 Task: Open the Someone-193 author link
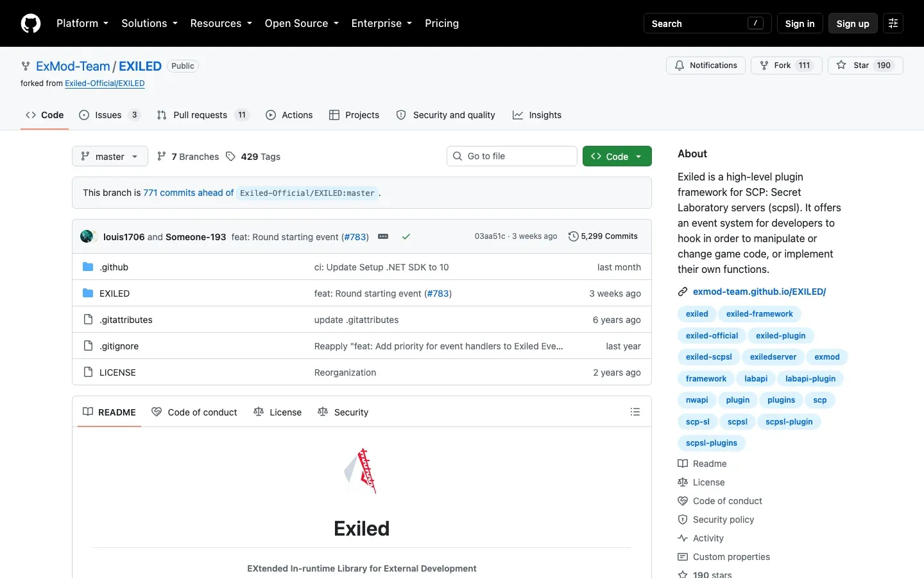tap(196, 237)
